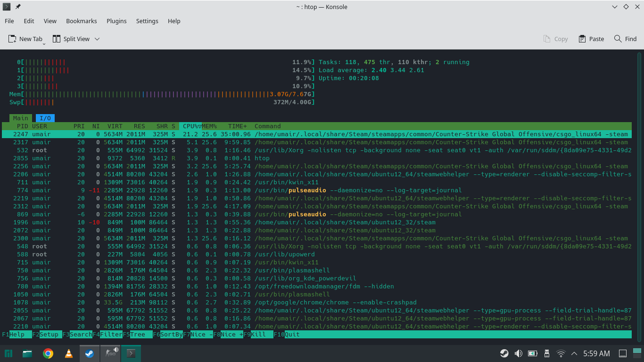Switch to the htop Main tab

click(x=21, y=118)
